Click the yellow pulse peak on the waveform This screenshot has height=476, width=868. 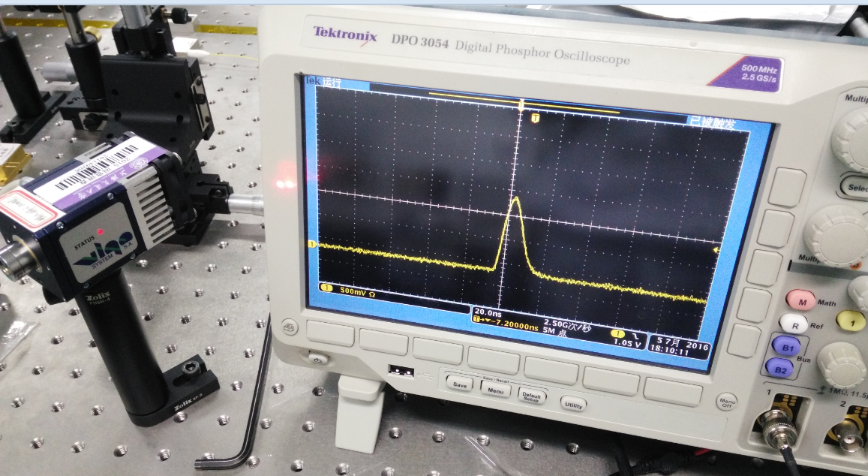tap(515, 198)
